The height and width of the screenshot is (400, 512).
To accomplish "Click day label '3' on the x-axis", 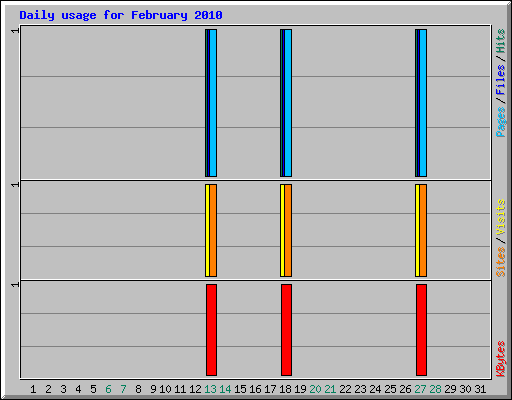I will [63, 389].
